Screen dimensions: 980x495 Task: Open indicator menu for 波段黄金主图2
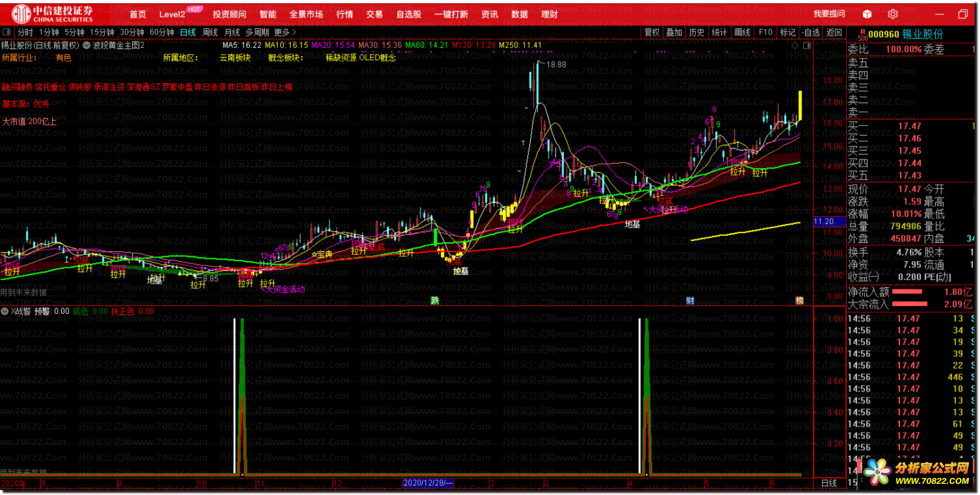pos(87,45)
